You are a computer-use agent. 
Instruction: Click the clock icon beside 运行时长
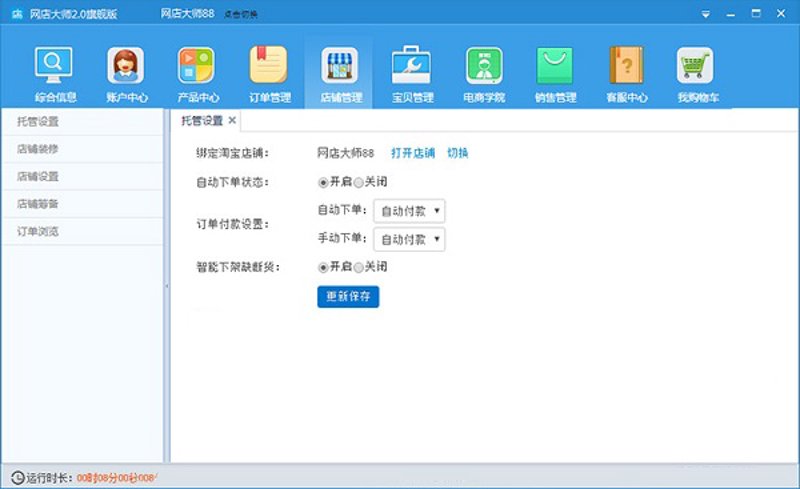coord(17,478)
